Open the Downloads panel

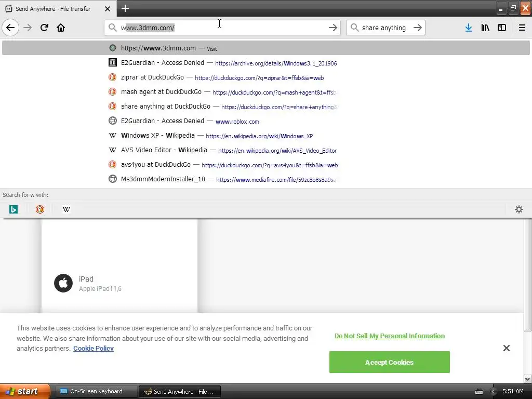click(x=469, y=28)
